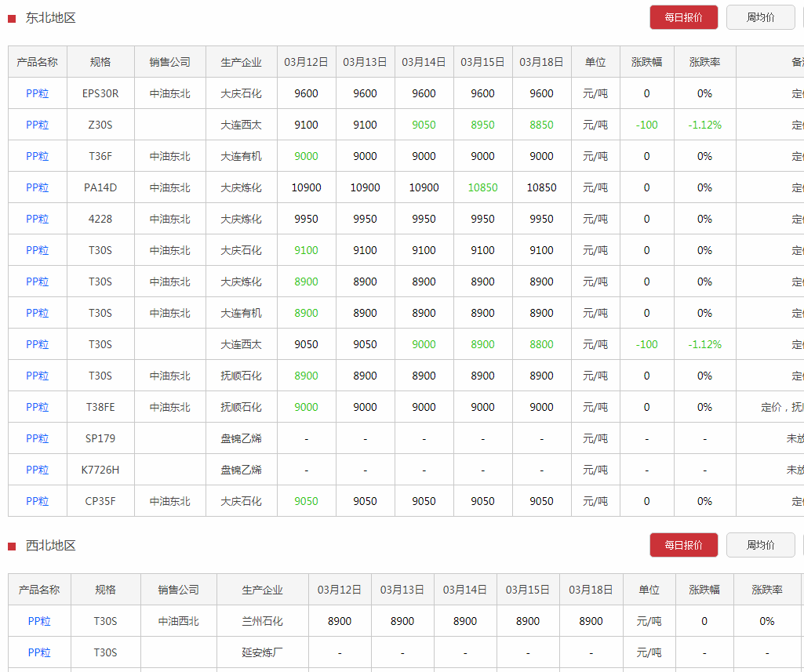Click 盘锦乙烯 cell in SP179 row
This screenshot has width=804, height=672.
[x=242, y=438]
